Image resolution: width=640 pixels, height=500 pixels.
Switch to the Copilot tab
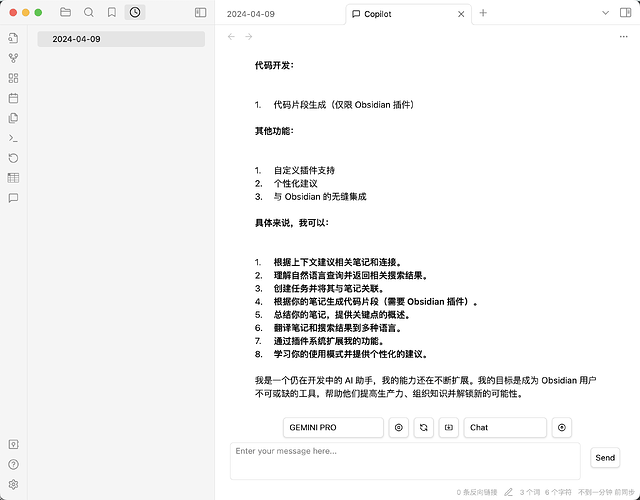click(408, 14)
